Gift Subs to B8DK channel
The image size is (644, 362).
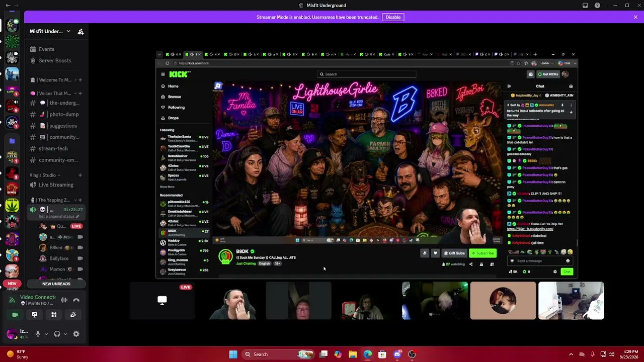[x=454, y=253]
